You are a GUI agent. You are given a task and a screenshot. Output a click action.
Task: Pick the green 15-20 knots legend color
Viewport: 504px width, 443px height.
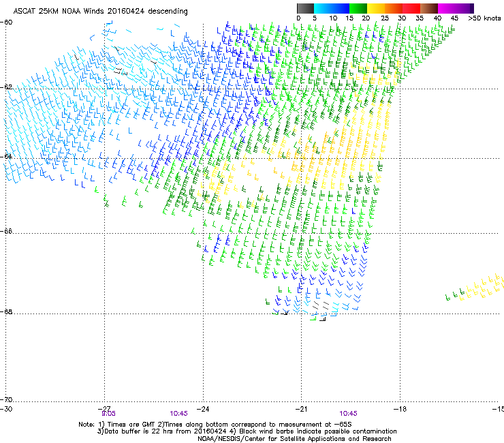point(358,8)
